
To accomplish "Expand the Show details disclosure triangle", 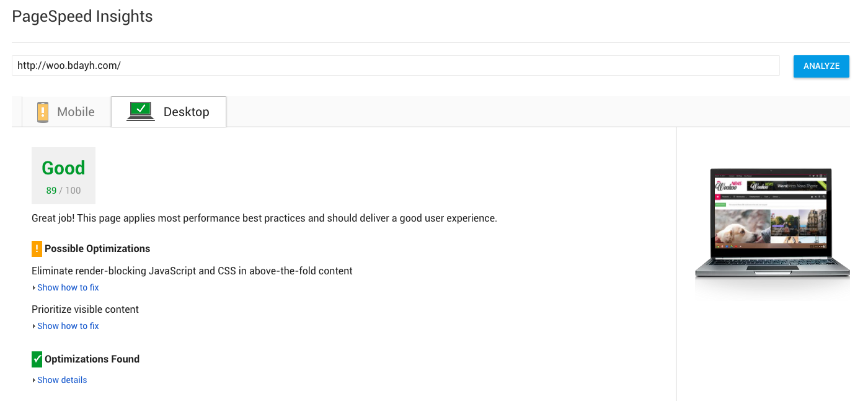I will [x=33, y=381].
